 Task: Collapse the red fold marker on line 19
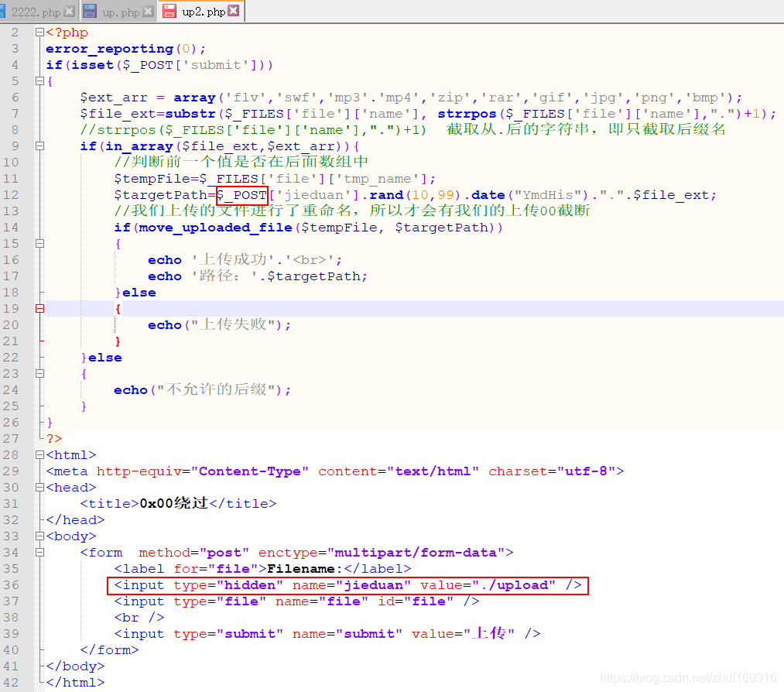(x=39, y=309)
